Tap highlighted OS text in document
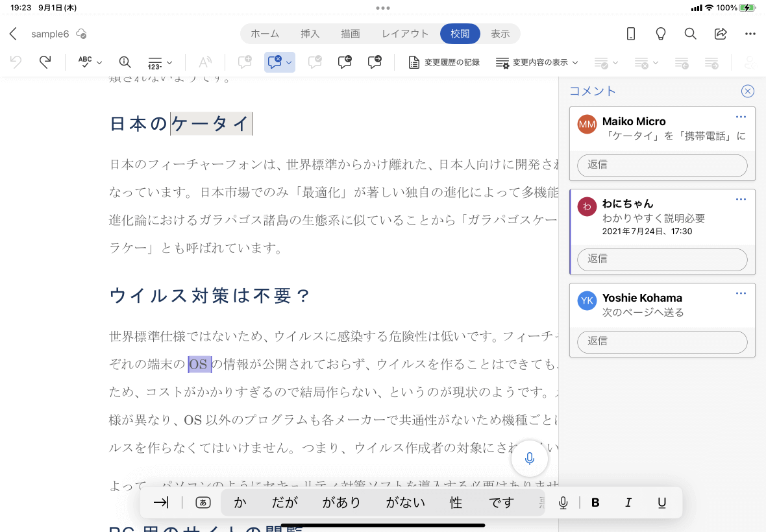The image size is (766, 532). (200, 364)
